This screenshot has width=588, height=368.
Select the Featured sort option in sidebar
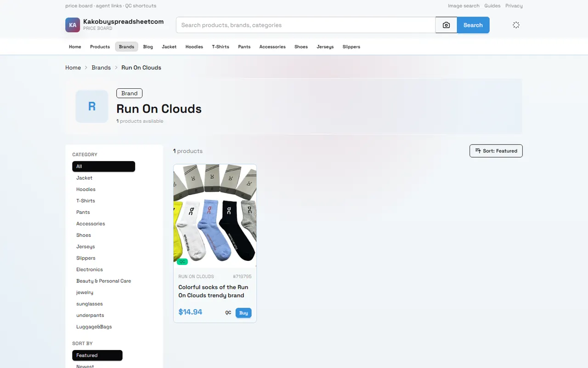click(x=97, y=356)
